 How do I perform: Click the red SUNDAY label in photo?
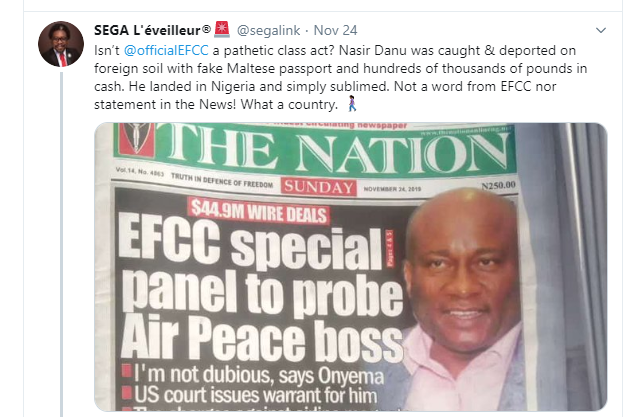319,187
